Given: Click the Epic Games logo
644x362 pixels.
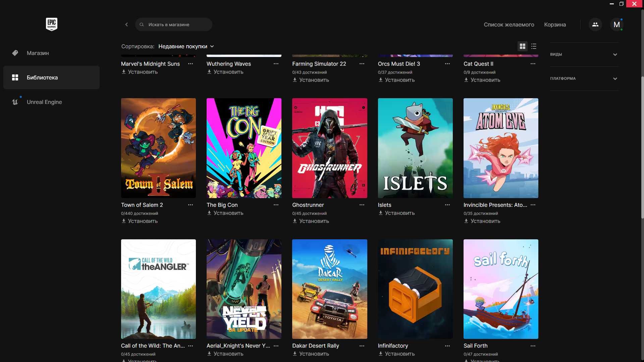Looking at the screenshot, I should (x=51, y=24).
